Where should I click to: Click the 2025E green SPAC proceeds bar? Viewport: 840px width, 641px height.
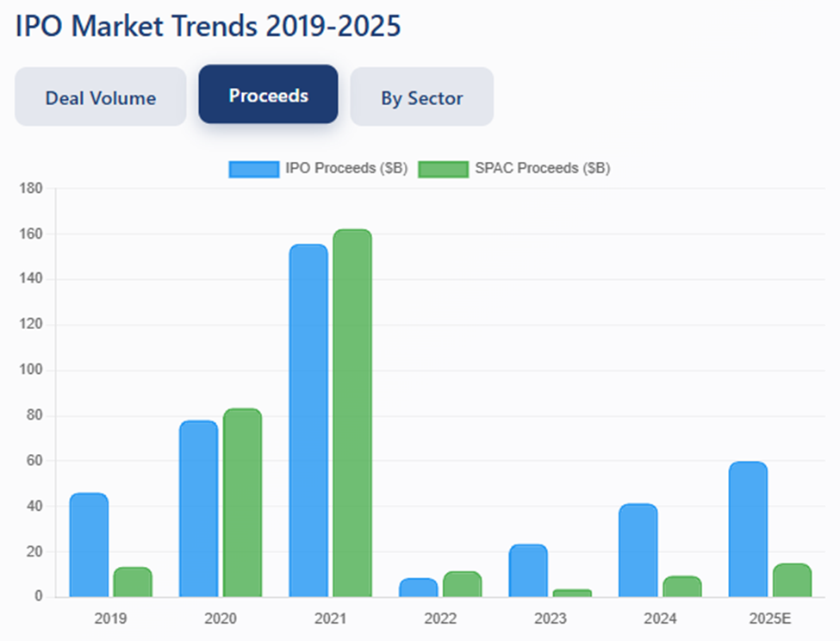[x=792, y=581]
